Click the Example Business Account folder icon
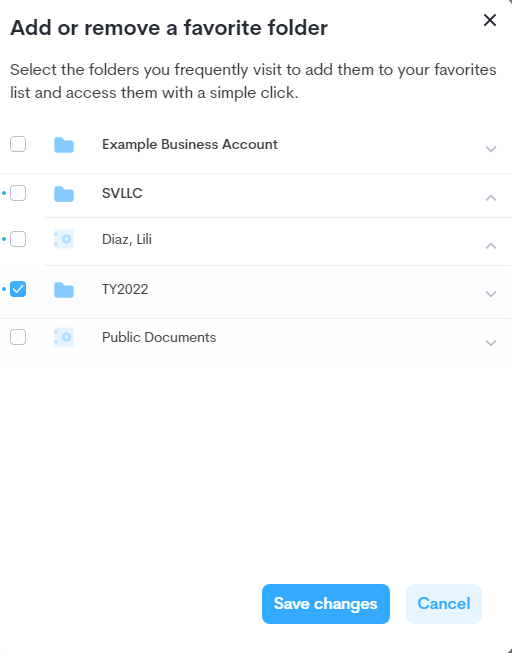 (x=64, y=145)
